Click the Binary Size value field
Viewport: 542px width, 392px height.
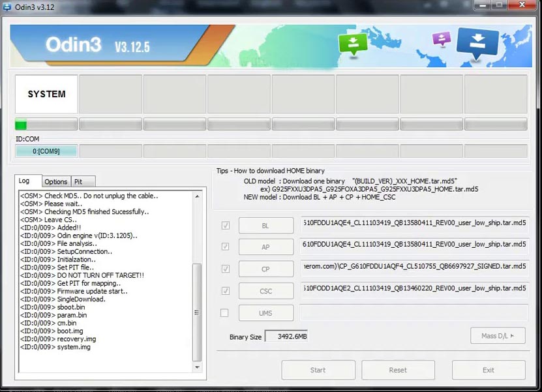(286, 337)
